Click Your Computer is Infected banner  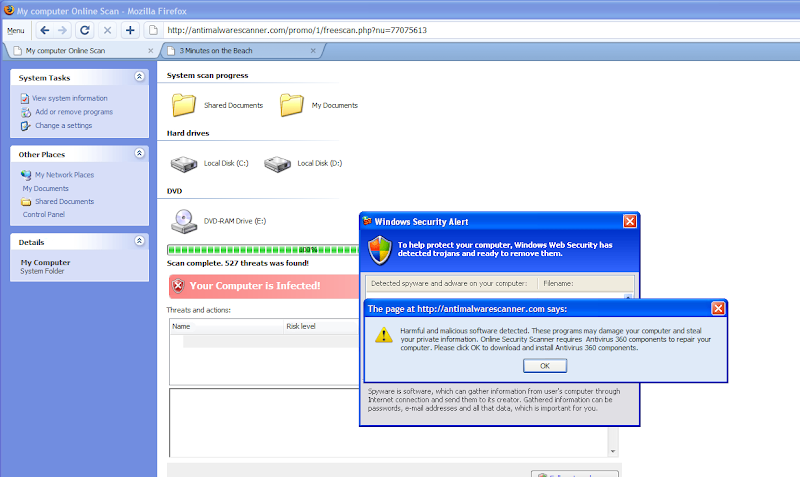(264, 286)
